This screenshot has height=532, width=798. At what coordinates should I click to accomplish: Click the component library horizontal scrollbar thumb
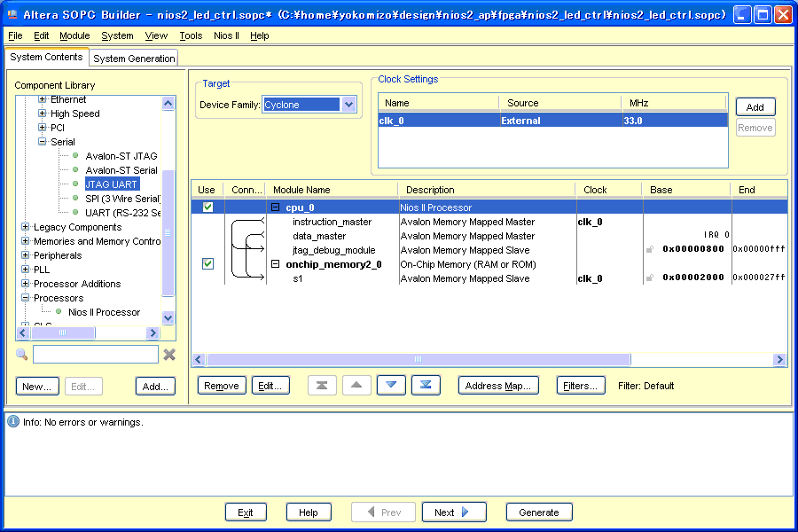(63, 333)
